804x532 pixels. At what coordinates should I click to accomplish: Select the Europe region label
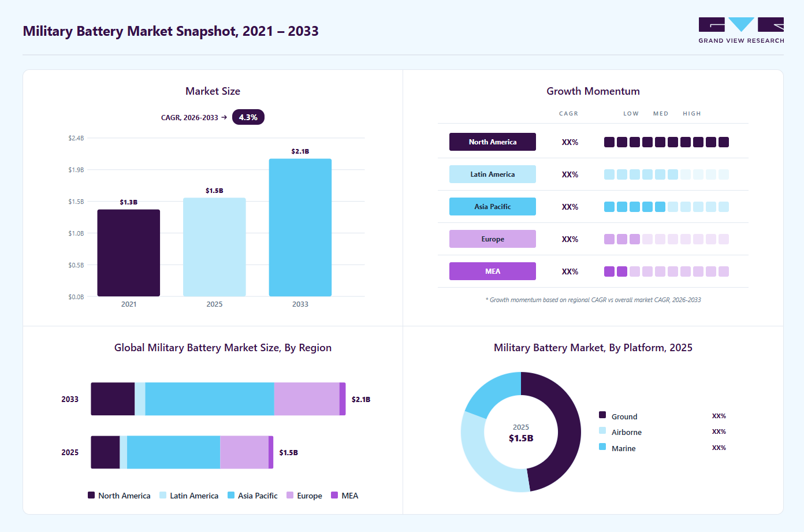tap(493, 239)
